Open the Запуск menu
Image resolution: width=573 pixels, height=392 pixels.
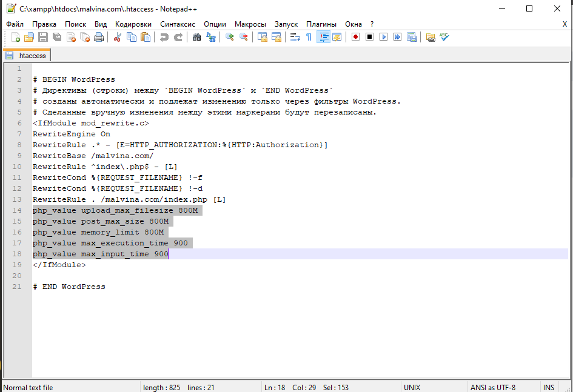click(286, 24)
